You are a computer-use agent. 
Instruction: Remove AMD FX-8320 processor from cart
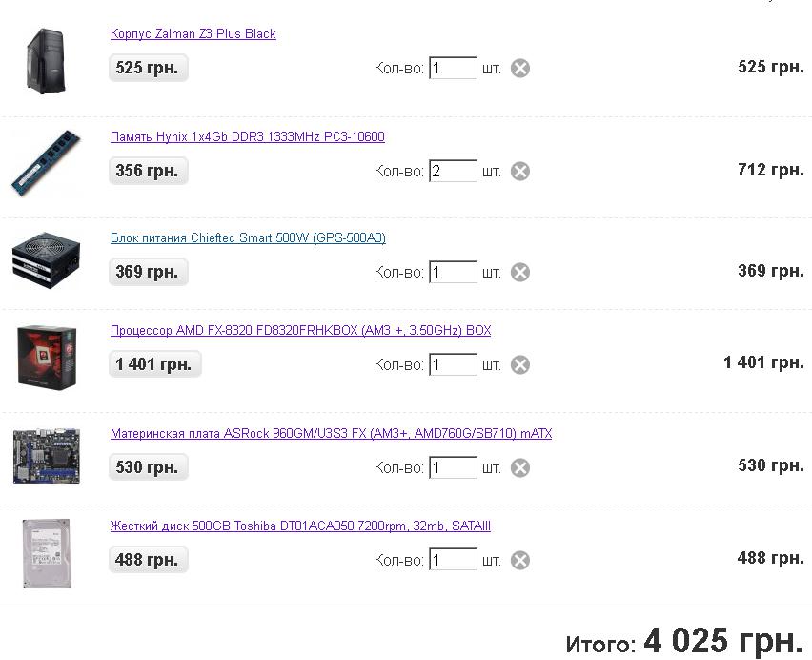click(x=520, y=364)
